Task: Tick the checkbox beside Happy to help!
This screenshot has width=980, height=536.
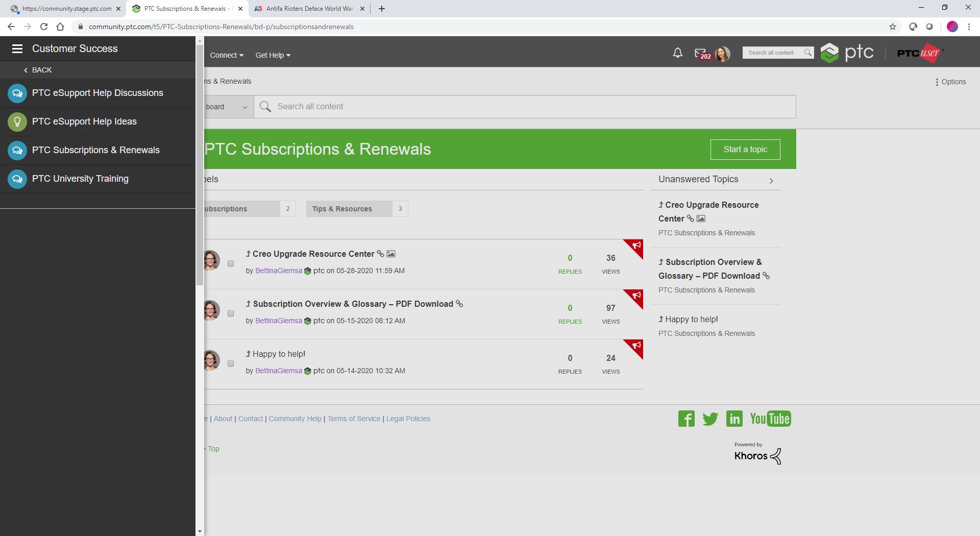Action: (x=231, y=363)
